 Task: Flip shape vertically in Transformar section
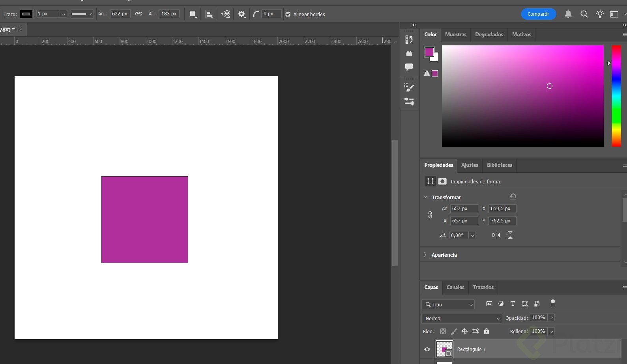[510, 235]
